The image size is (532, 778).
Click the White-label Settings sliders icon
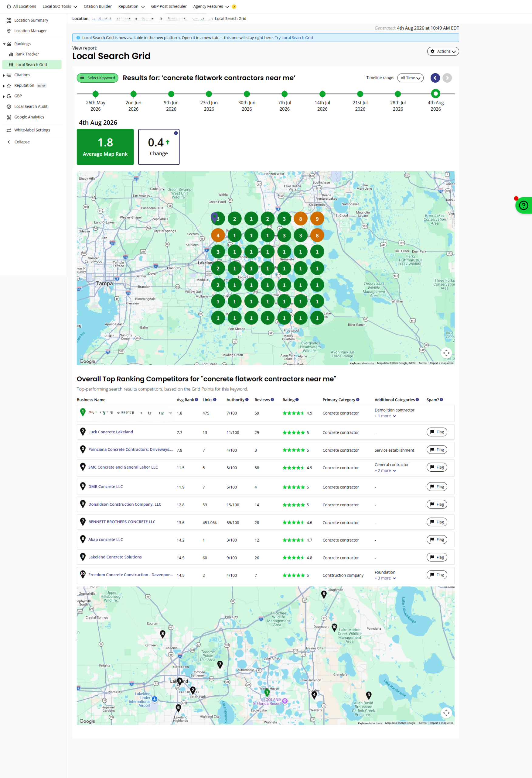pos(9,130)
